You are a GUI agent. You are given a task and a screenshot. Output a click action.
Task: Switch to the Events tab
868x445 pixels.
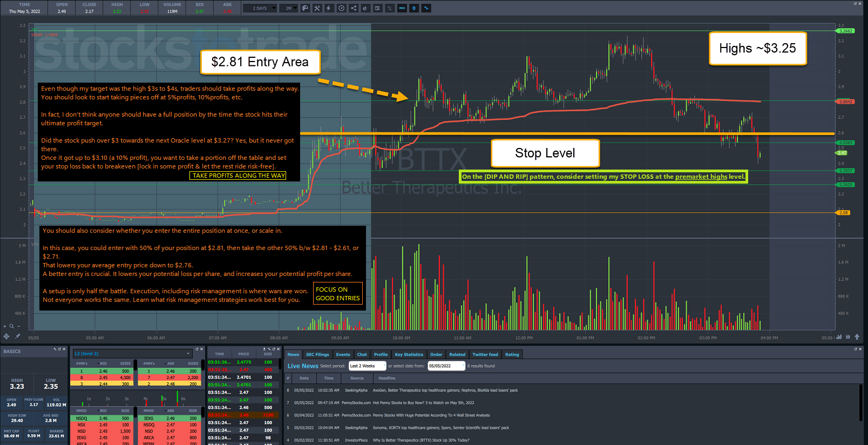(343, 355)
